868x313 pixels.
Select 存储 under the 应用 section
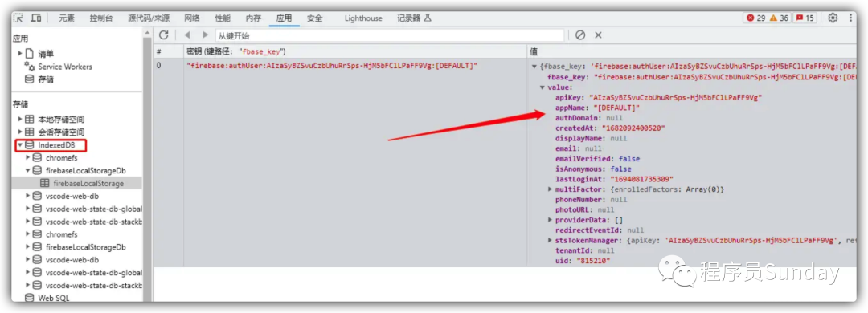point(45,79)
